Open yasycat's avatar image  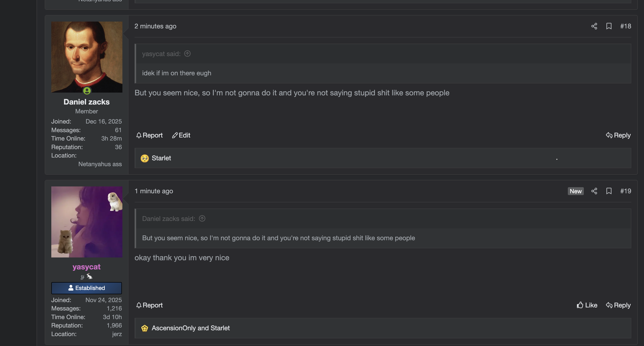(87, 222)
